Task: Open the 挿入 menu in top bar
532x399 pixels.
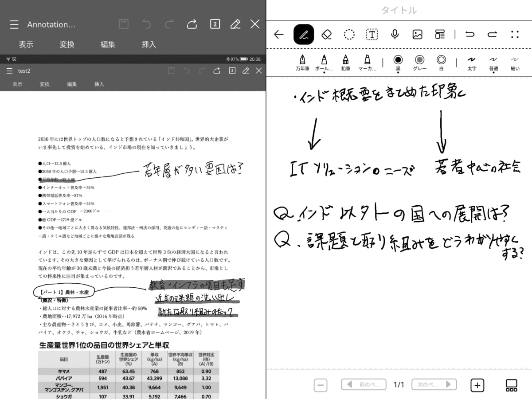Action: pyautogui.click(x=149, y=44)
